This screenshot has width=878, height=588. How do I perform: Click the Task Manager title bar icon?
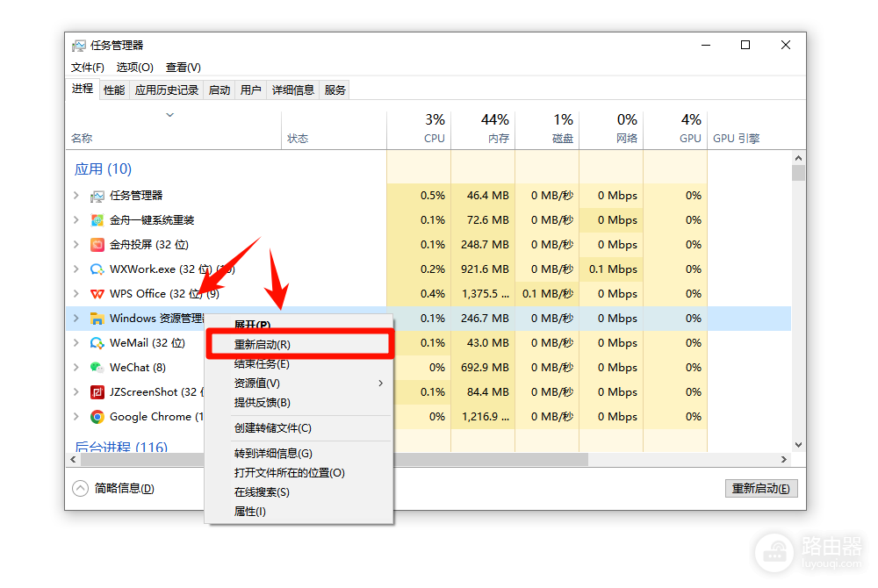79,46
